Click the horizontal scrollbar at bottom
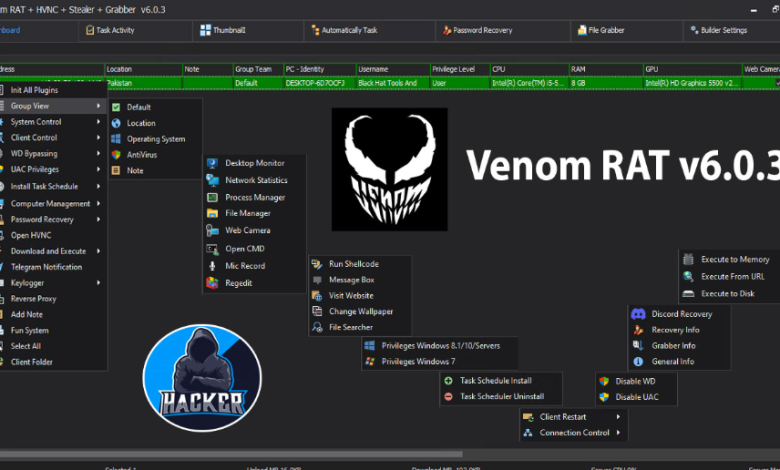The width and height of the screenshot is (780, 470). point(231,454)
